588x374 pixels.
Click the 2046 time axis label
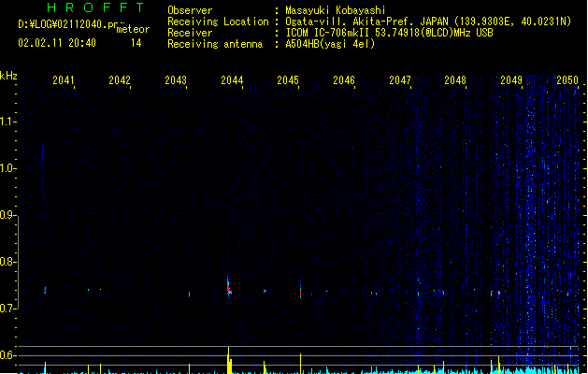344,80
